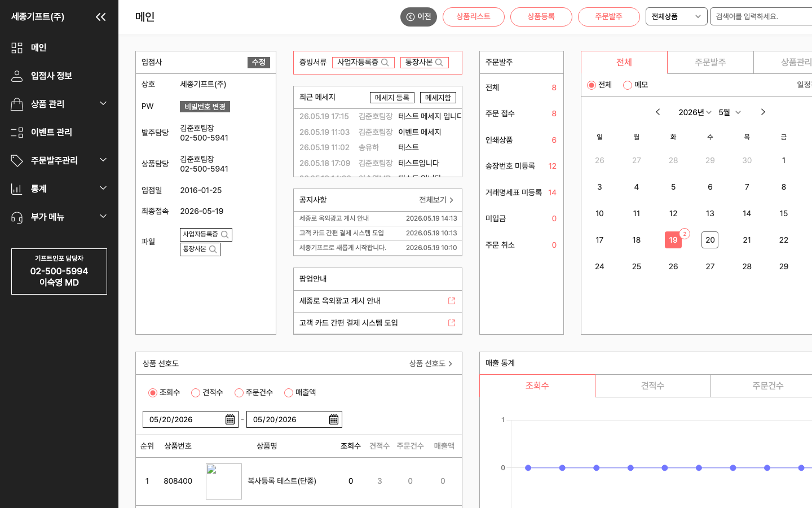The height and width of the screenshot is (508, 812).
Task: Click 거래명세표 미등록 count 14
Action: pyautogui.click(x=552, y=192)
